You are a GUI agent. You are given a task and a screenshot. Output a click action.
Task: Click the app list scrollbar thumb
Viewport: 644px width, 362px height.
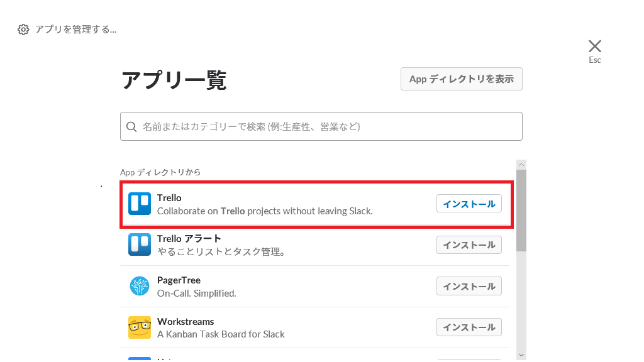521,211
